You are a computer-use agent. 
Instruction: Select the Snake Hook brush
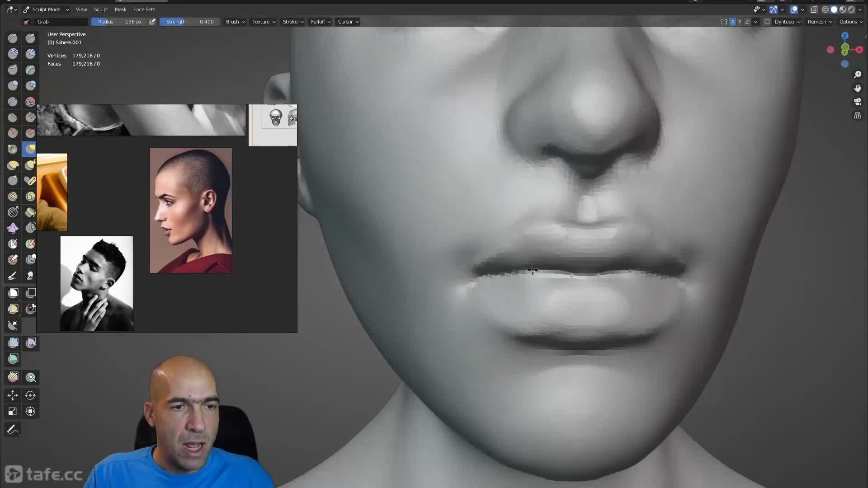click(30, 165)
